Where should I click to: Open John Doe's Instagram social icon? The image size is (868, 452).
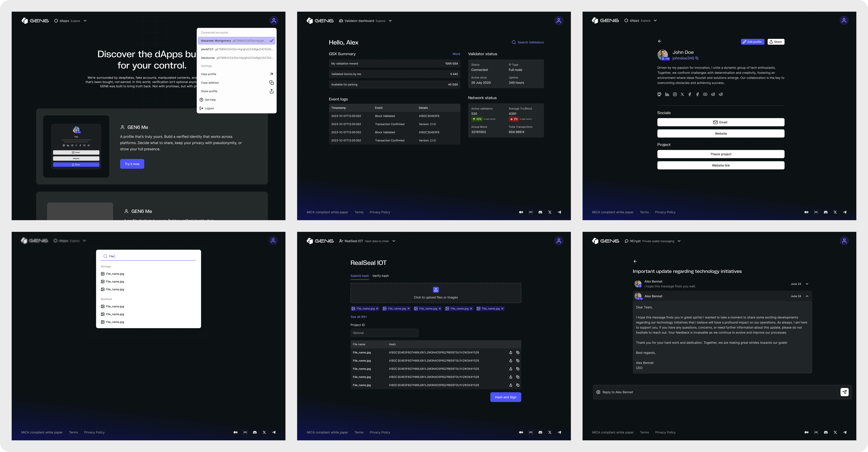pos(675,94)
